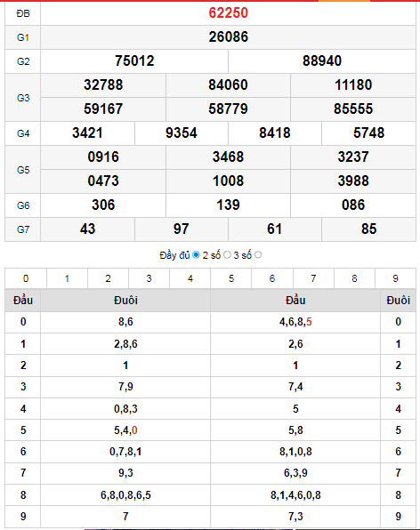The width and height of the screenshot is (420, 530).
Task: Click the 'G7' prize row label
Action: (23, 229)
